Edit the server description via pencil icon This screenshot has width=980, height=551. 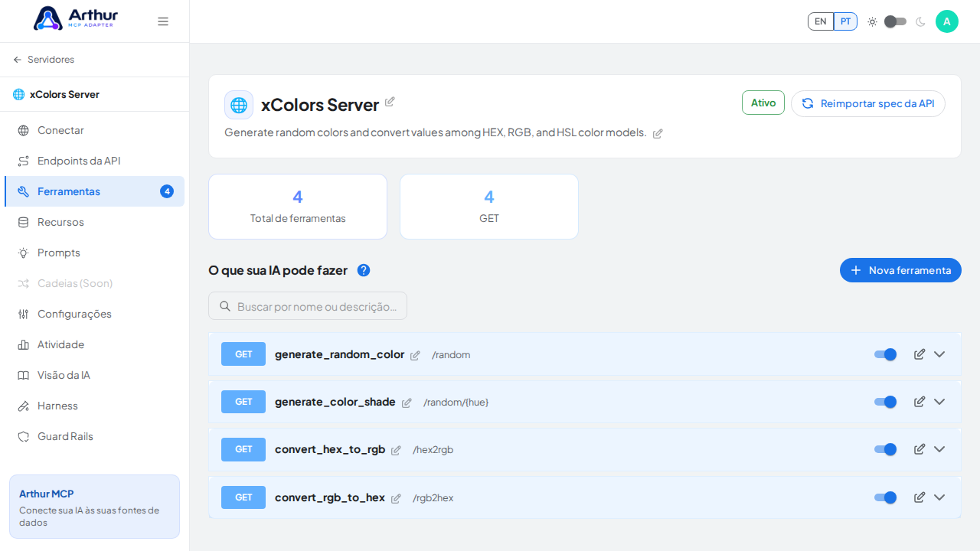[658, 133]
